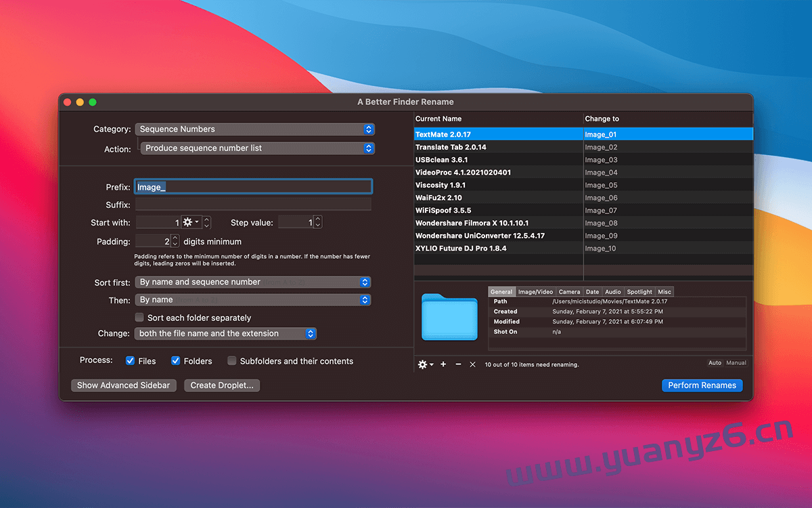This screenshot has width=812, height=508.
Task: Clear the file list with the X icon
Action: click(472, 364)
